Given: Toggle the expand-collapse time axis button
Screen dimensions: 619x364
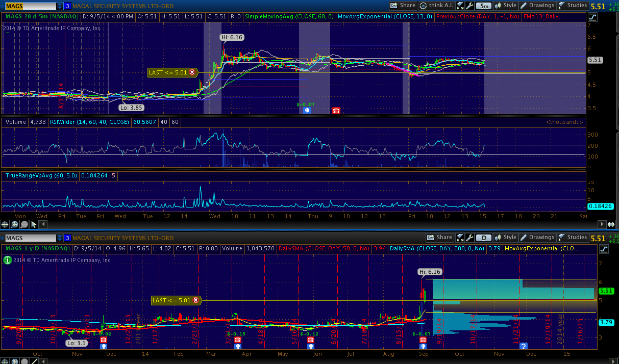Looking at the screenshot, I should (x=610, y=224).
